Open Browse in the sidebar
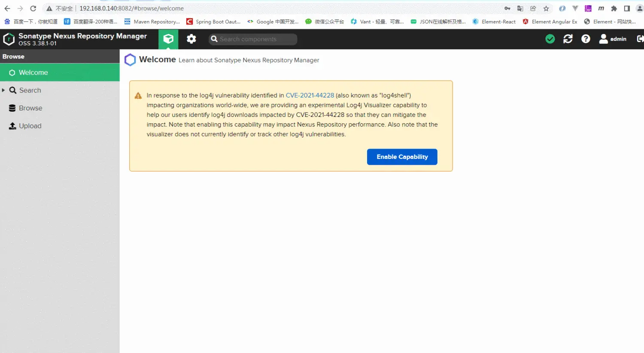Image resolution: width=644 pixels, height=353 pixels. (30, 108)
